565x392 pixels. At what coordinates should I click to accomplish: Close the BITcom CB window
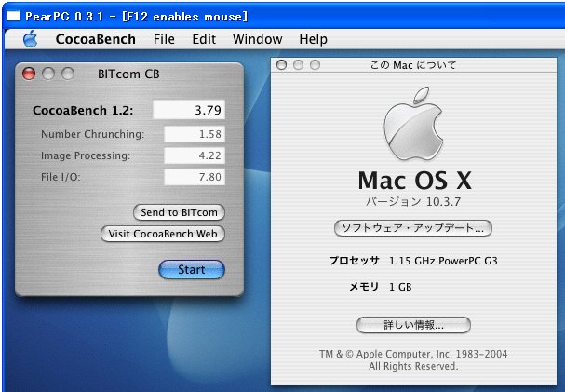tap(29, 74)
